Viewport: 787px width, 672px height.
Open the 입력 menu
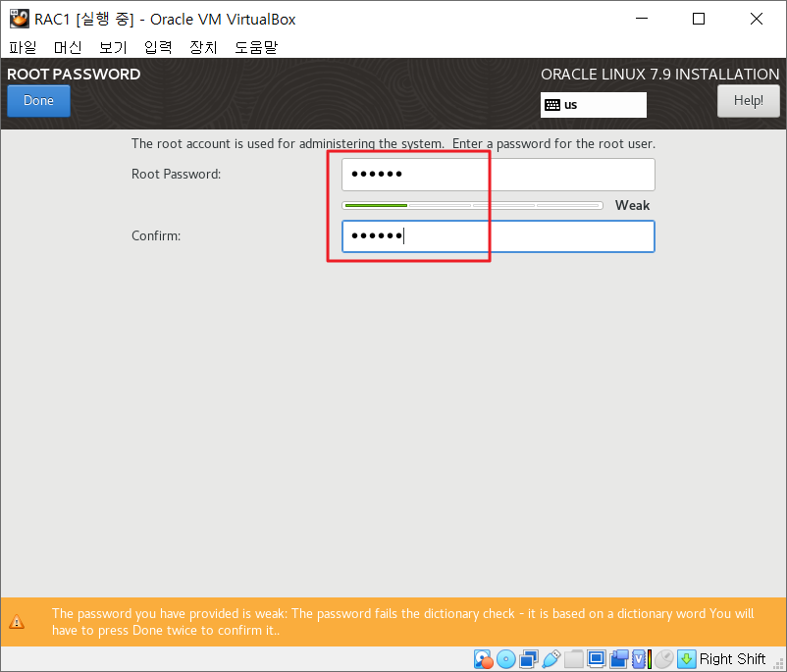point(158,47)
